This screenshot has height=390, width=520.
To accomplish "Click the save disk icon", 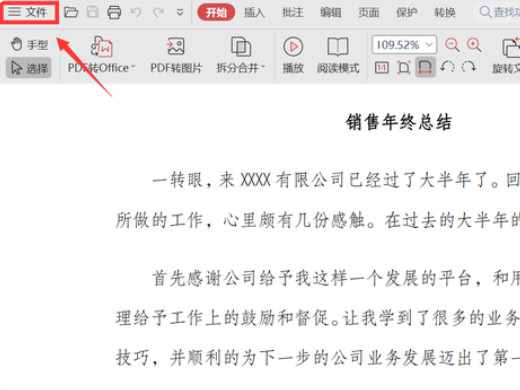I will (92, 12).
